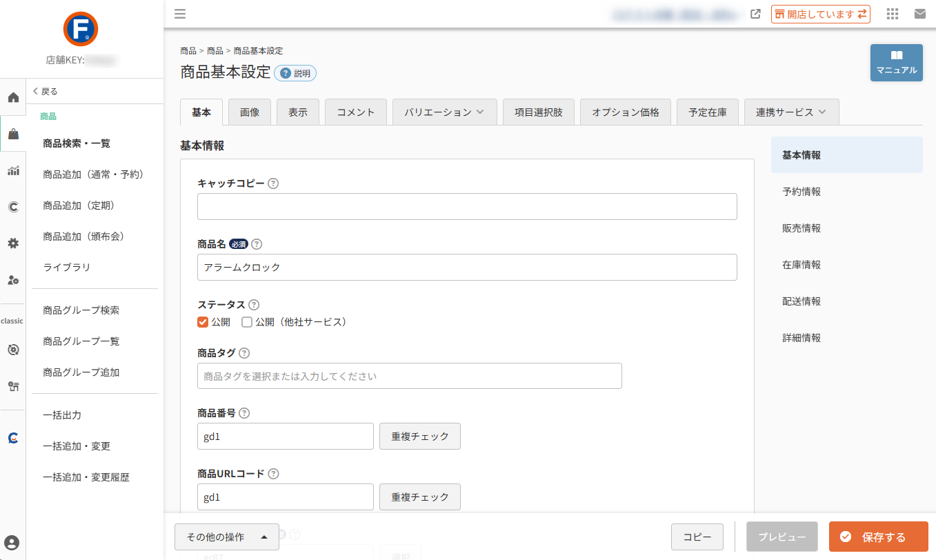This screenshot has width=936, height=560.
Task: Switch to the オプション価格 tab
Action: click(x=626, y=112)
